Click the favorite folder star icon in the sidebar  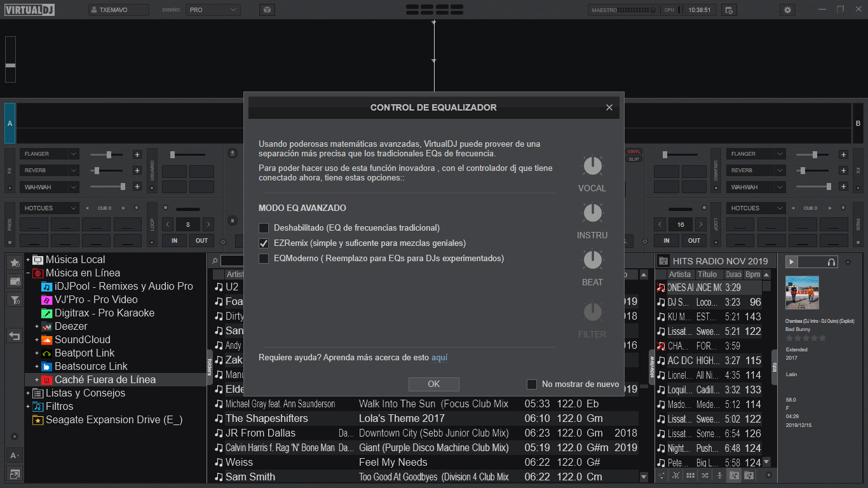[15, 262]
